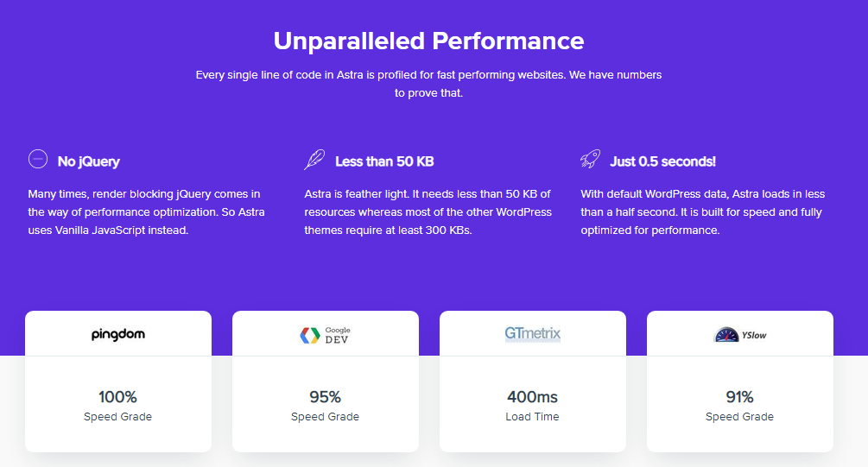
Task: Click the YSlow speedometer logo
Action: click(x=740, y=335)
